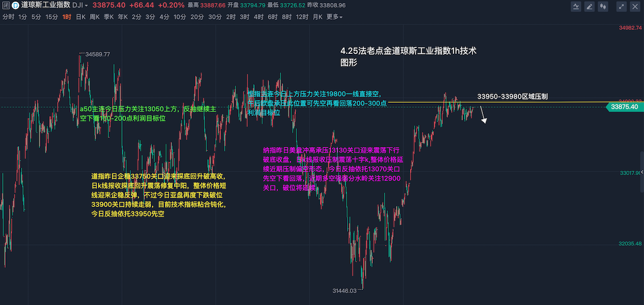Select the 周K weekly chart
The image size is (644, 305).
pos(95,17)
